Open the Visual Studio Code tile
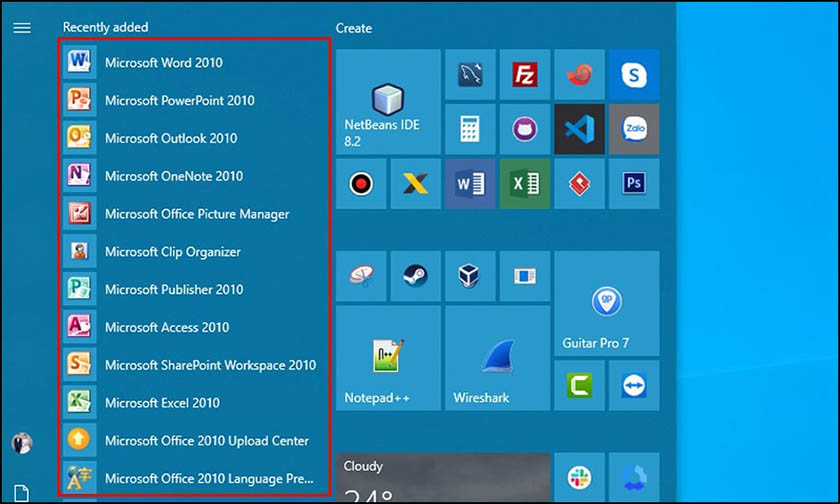 pyautogui.click(x=579, y=129)
